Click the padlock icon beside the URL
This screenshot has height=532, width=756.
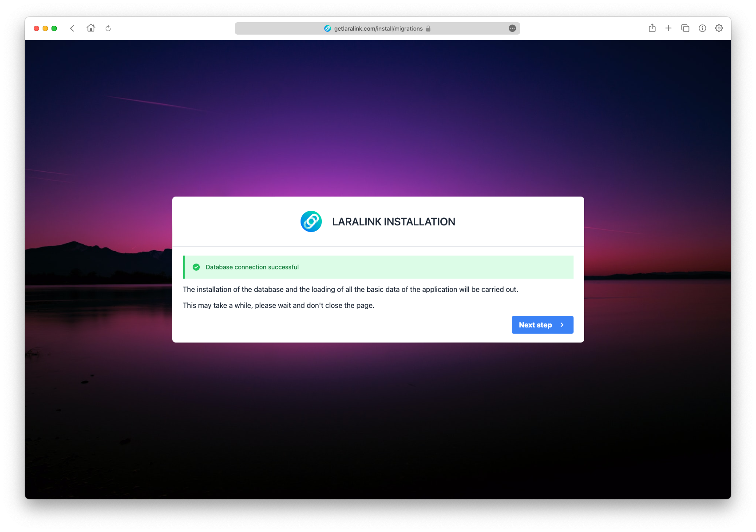tap(428, 28)
